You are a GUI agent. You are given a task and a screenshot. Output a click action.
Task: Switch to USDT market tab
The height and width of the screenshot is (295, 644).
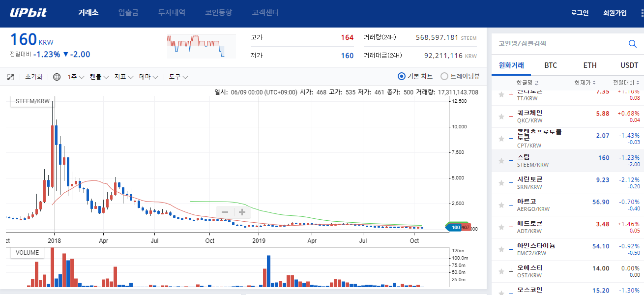click(629, 65)
